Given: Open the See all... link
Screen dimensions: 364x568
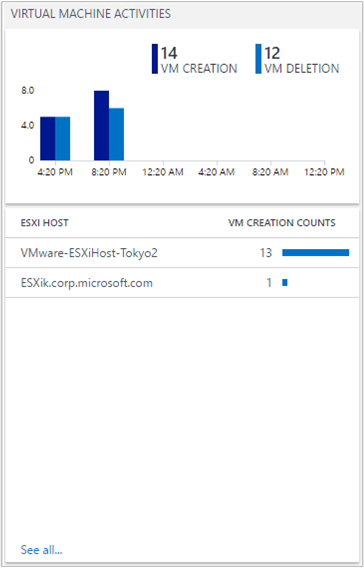Looking at the screenshot, I should [41, 550].
